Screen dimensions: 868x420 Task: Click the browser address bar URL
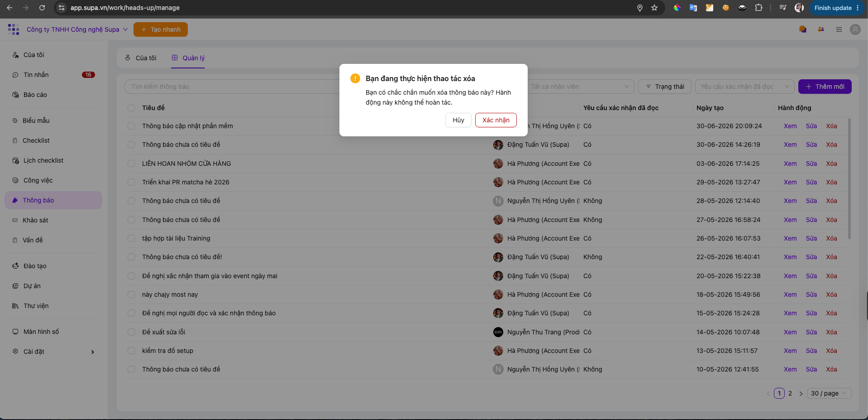[x=125, y=8]
